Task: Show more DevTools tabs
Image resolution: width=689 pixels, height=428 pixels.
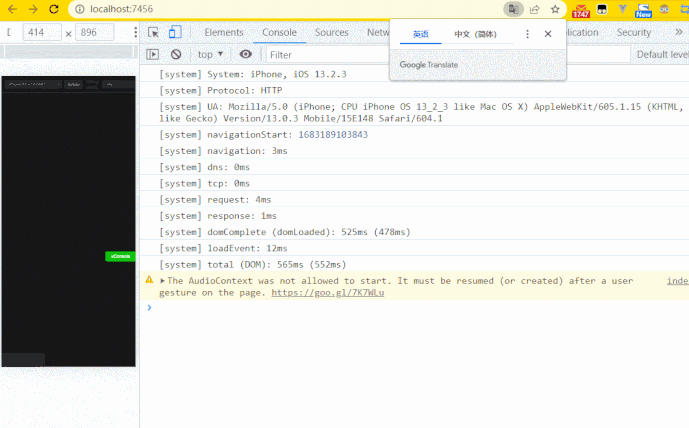Action: pos(679,33)
